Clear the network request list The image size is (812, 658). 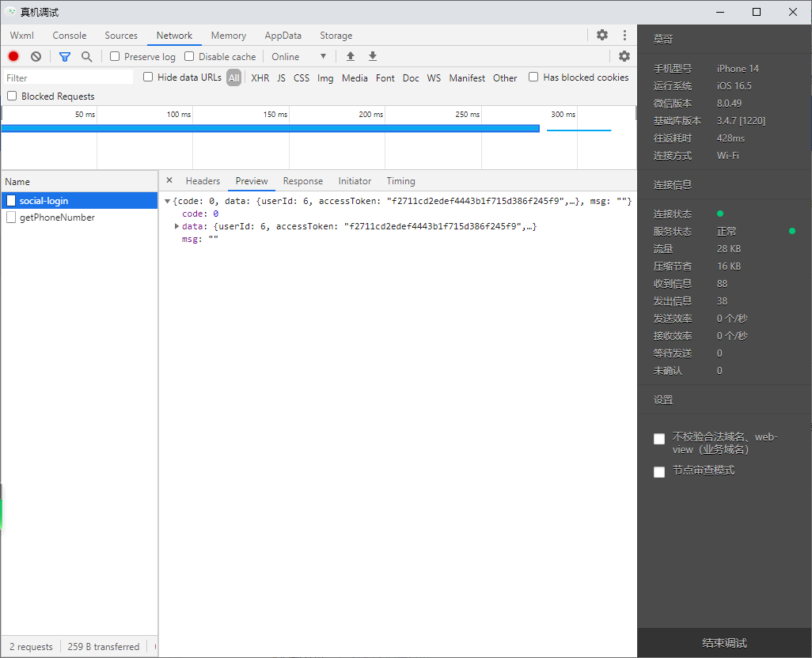click(36, 56)
